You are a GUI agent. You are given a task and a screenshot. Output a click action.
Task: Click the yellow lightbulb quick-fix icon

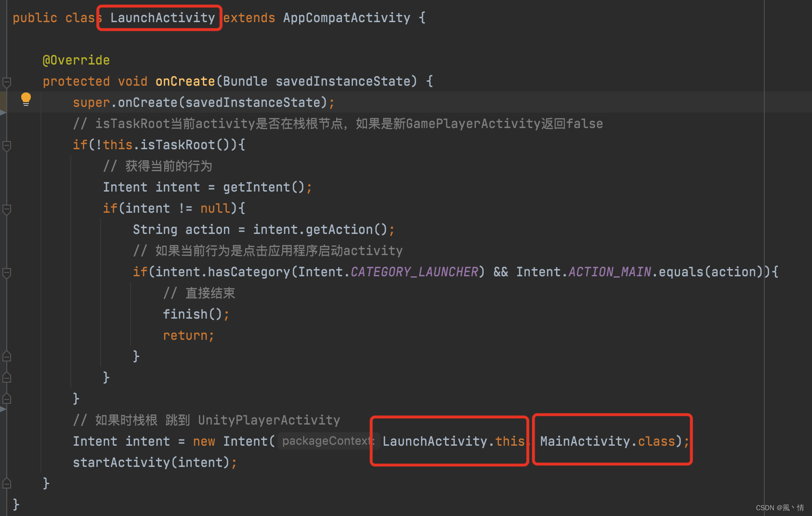(x=26, y=99)
